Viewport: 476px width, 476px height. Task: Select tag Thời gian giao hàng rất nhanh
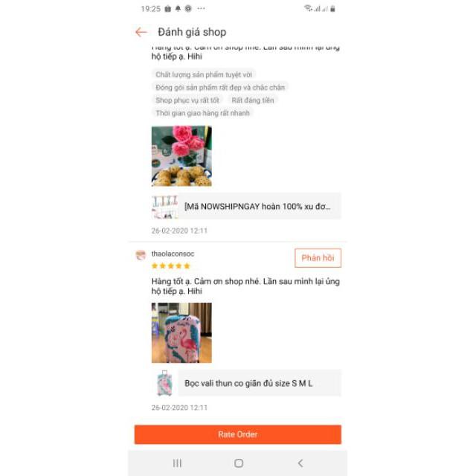[202, 113]
